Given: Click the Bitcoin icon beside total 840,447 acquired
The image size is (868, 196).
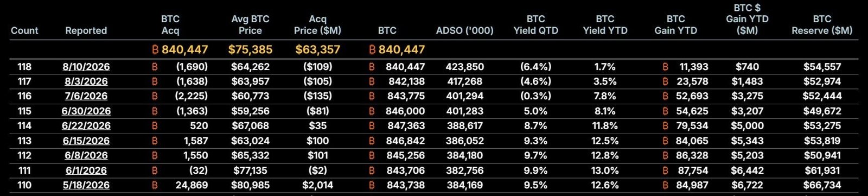Looking at the screenshot, I should [x=155, y=49].
